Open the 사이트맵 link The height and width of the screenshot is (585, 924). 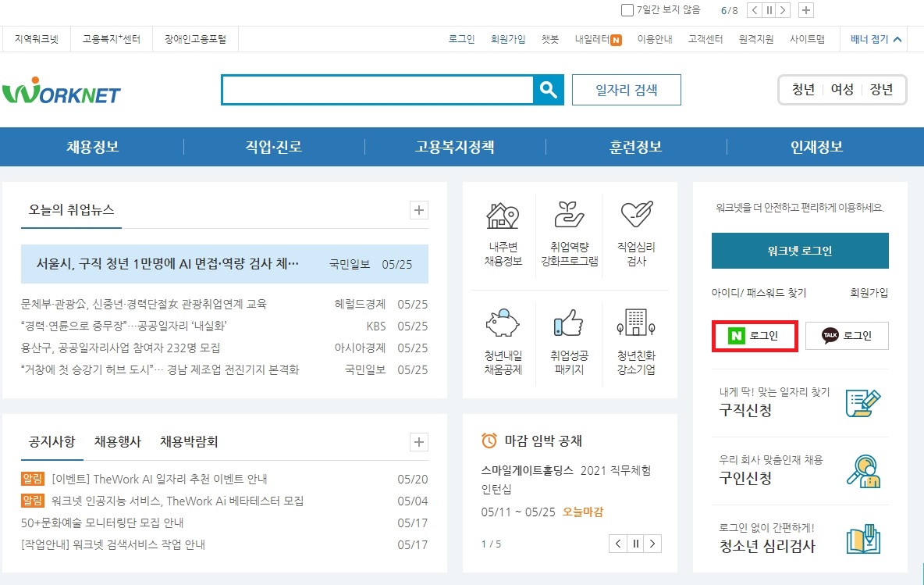click(x=807, y=40)
